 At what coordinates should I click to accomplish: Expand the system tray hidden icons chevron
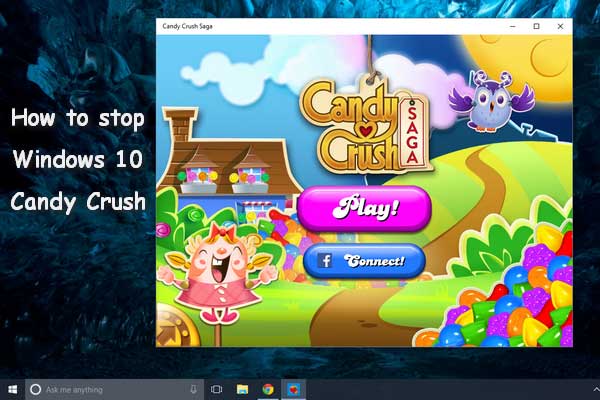tap(596, 390)
